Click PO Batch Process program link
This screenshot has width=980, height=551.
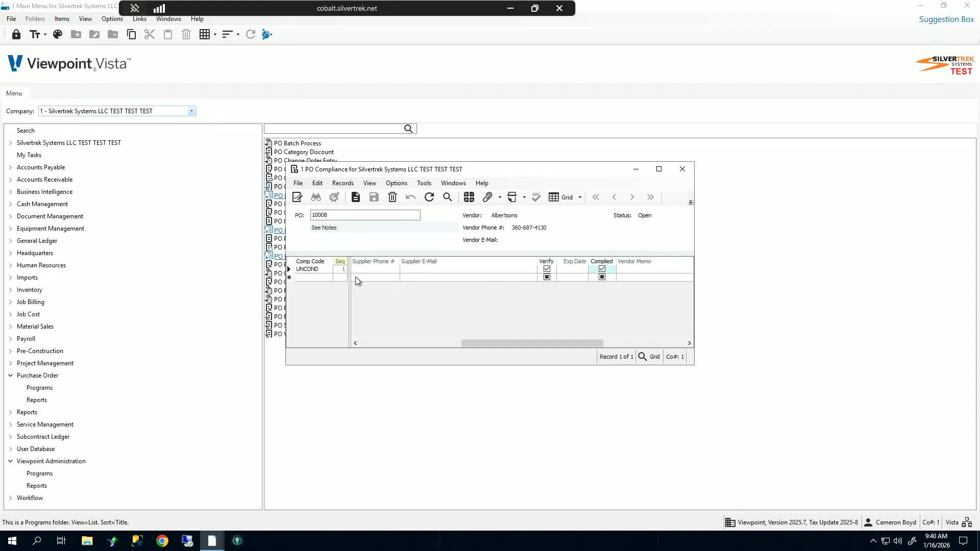pos(297,143)
